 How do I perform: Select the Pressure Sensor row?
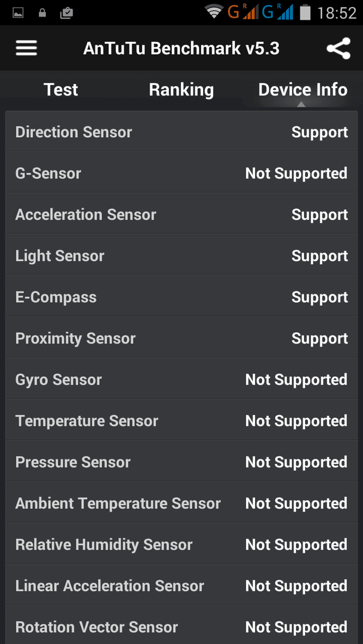click(x=181, y=461)
